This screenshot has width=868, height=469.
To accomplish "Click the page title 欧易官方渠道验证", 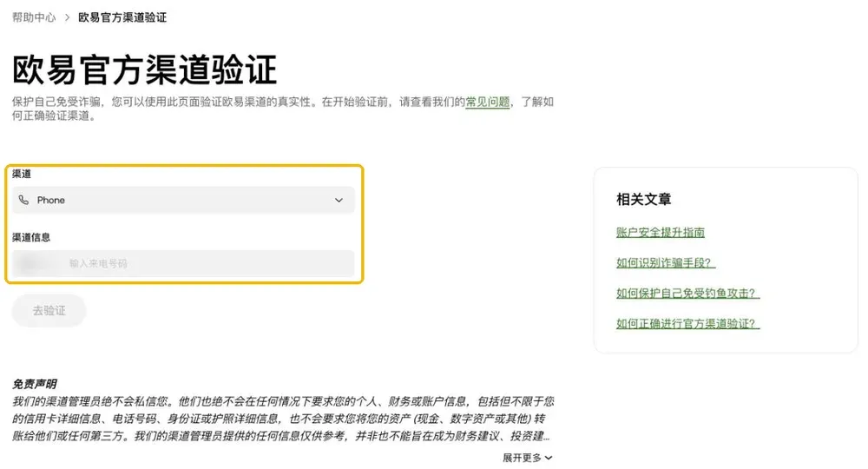I will coord(144,69).
